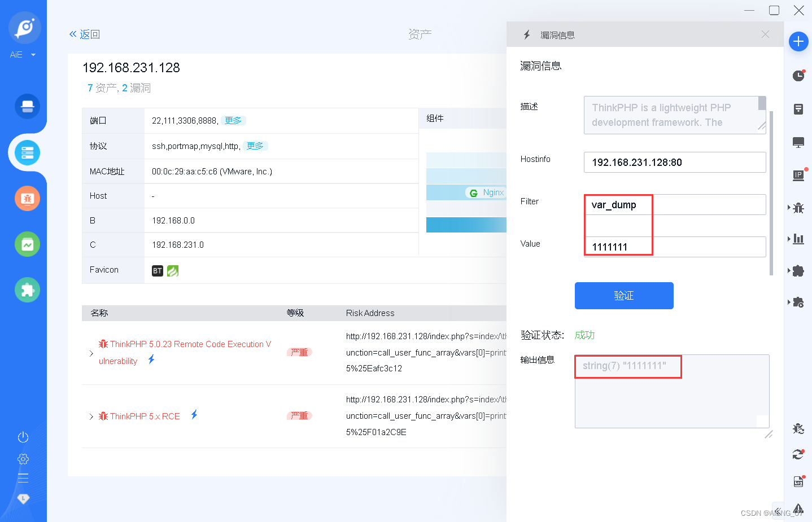Click the document list icon in right toolbar
This screenshot has height=522, width=812.
[798, 109]
